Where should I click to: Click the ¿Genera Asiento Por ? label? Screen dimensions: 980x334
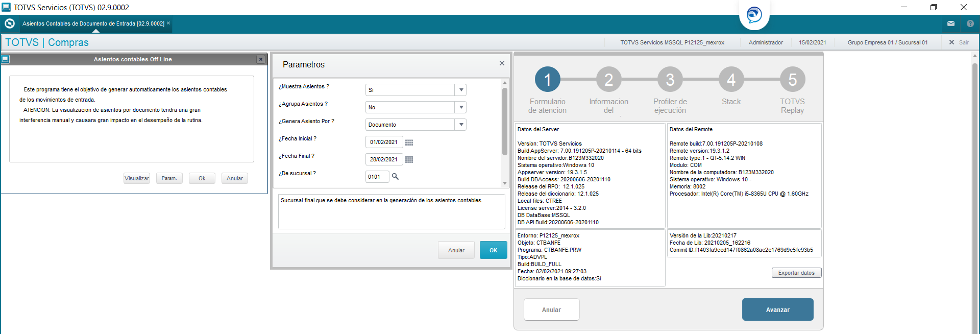(x=306, y=122)
